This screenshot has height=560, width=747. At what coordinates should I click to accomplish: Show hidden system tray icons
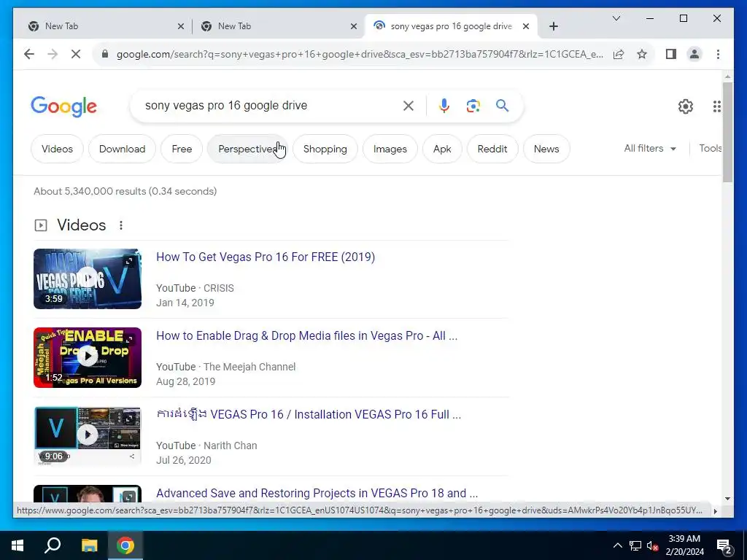[617, 545]
